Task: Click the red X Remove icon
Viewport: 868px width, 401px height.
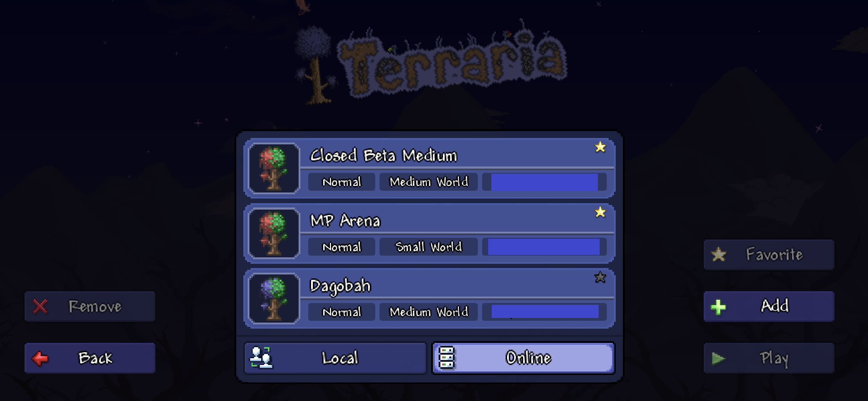Action: 40,307
